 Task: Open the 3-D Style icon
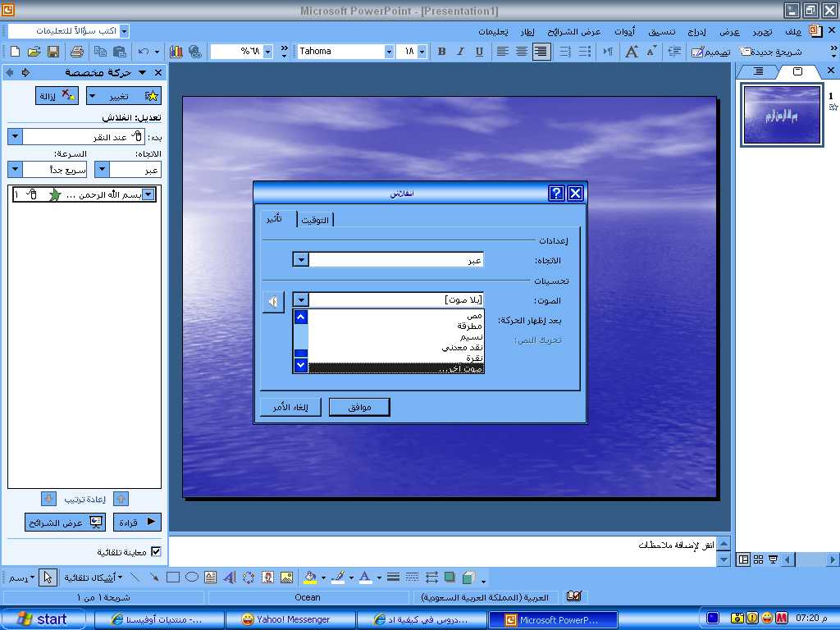coord(468,577)
